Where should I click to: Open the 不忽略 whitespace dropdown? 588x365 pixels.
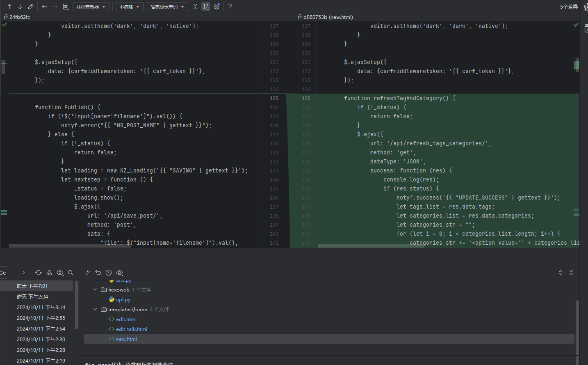pyautogui.click(x=129, y=7)
